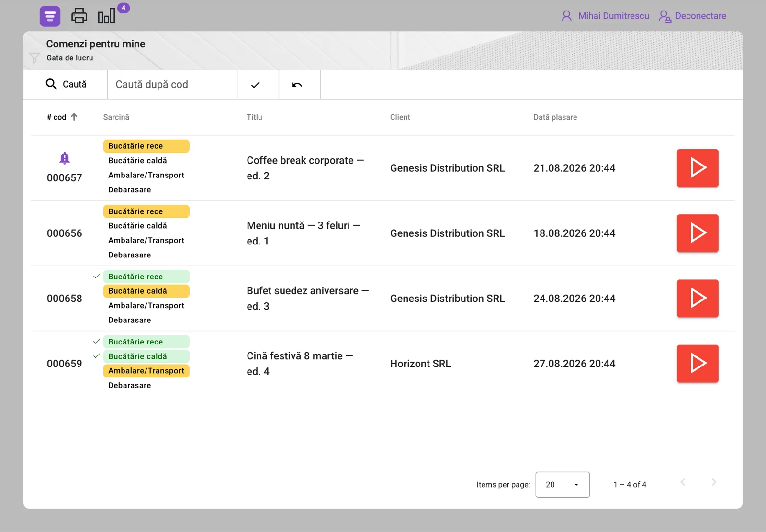
Task: Open title Cină festivă 8 martie
Action: coord(300,364)
